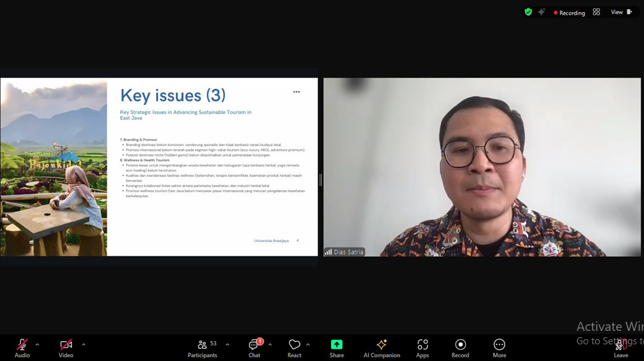The image size is (644, 361).
Task: Open the View layout menu
Action: [621, 12]
